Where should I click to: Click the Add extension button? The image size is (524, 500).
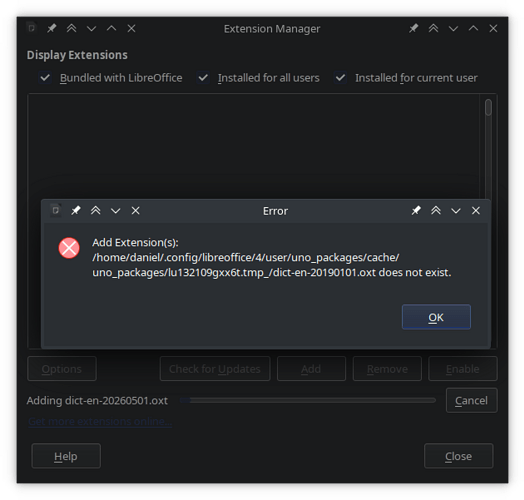point(311,369)
